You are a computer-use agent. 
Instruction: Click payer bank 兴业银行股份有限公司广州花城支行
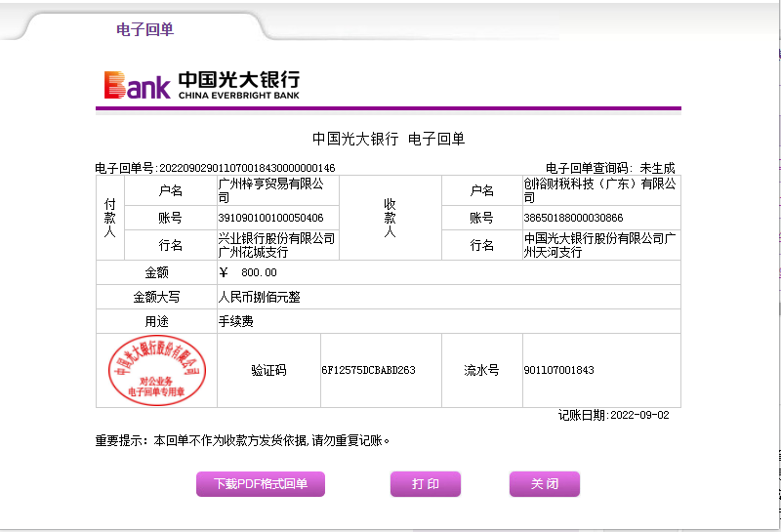[x=276, y=245]
